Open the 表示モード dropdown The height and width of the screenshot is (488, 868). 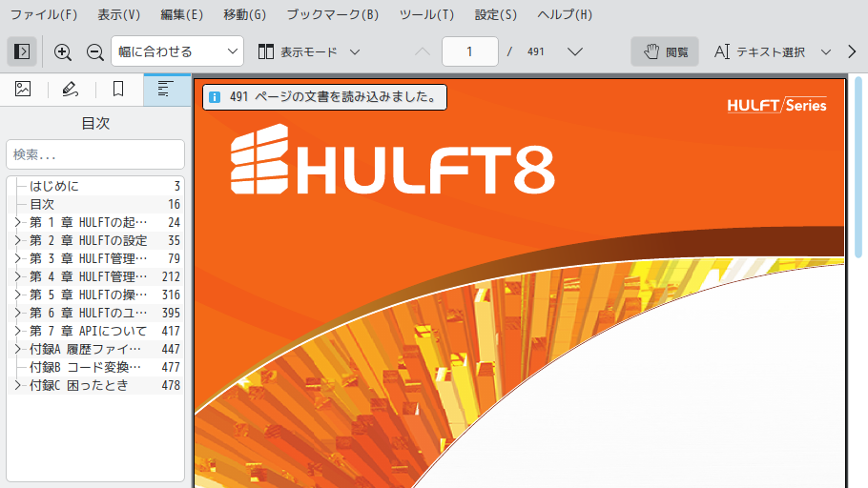click(309, 52)
